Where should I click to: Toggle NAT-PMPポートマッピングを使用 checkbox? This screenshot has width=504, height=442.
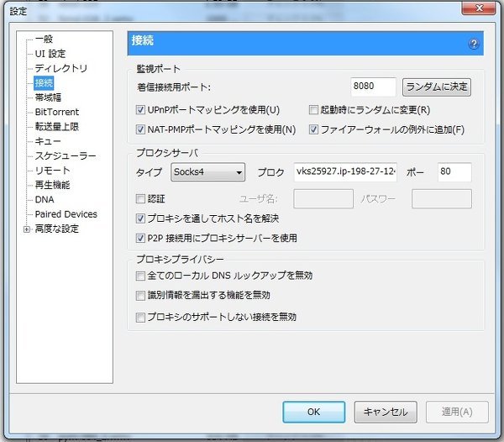pyautogui.click(x=141, y=129)
